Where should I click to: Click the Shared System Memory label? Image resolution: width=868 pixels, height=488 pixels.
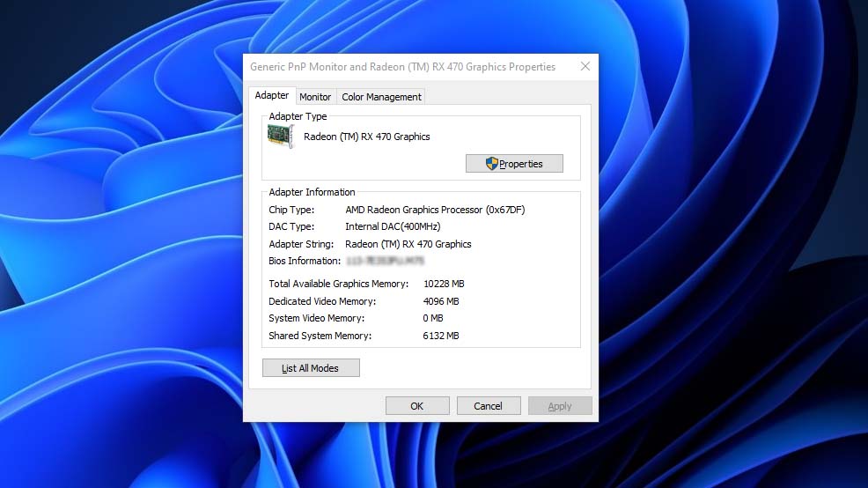click(x=320, y=336)
